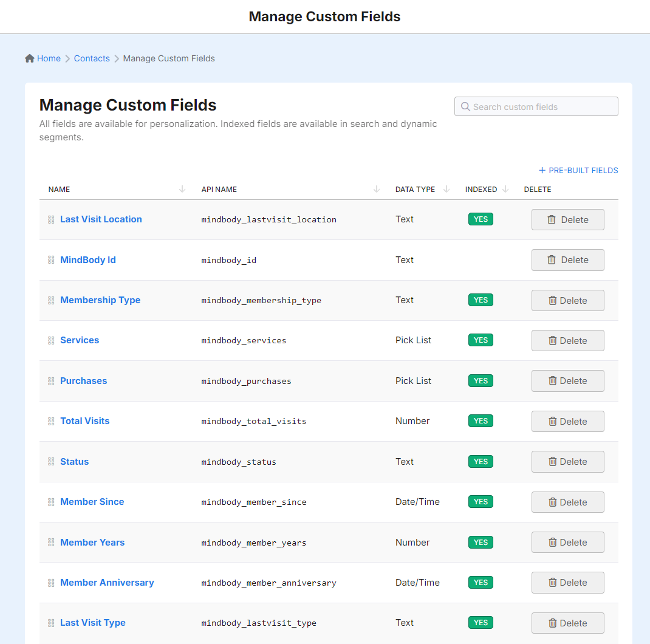Sort by Indexed column arrow
Screen dimensions: 650x644
[x=505, y=189]
